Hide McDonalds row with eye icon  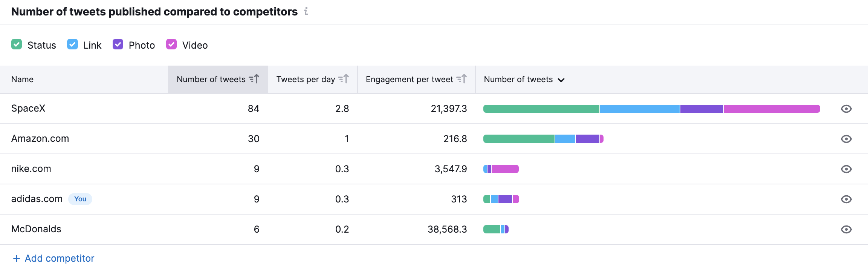point(846,230)
